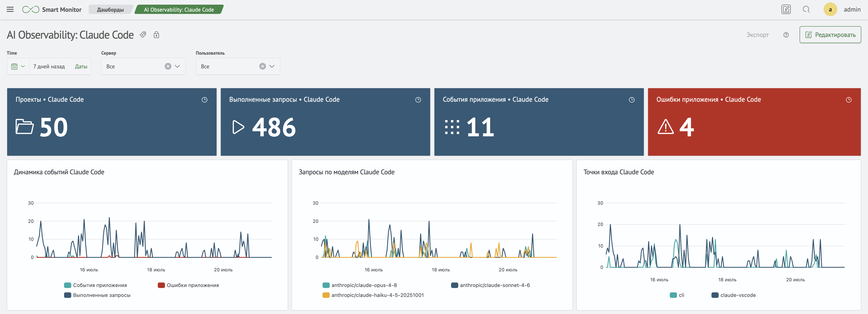This screenshot has width=868, height=314.
Task: Open the edit note icon in top bar
Action: (786, 9)
